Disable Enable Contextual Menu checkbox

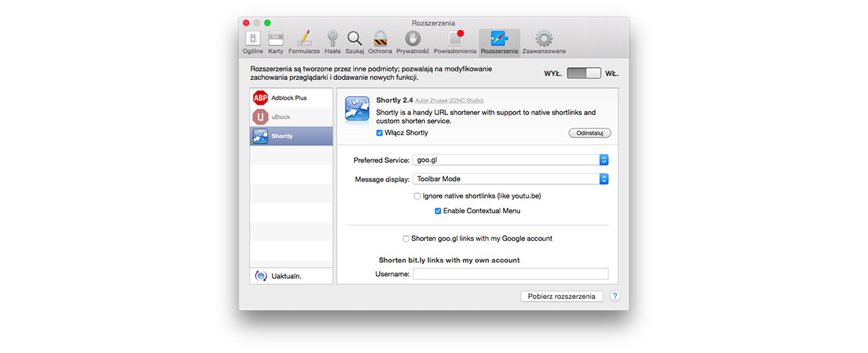438,210
